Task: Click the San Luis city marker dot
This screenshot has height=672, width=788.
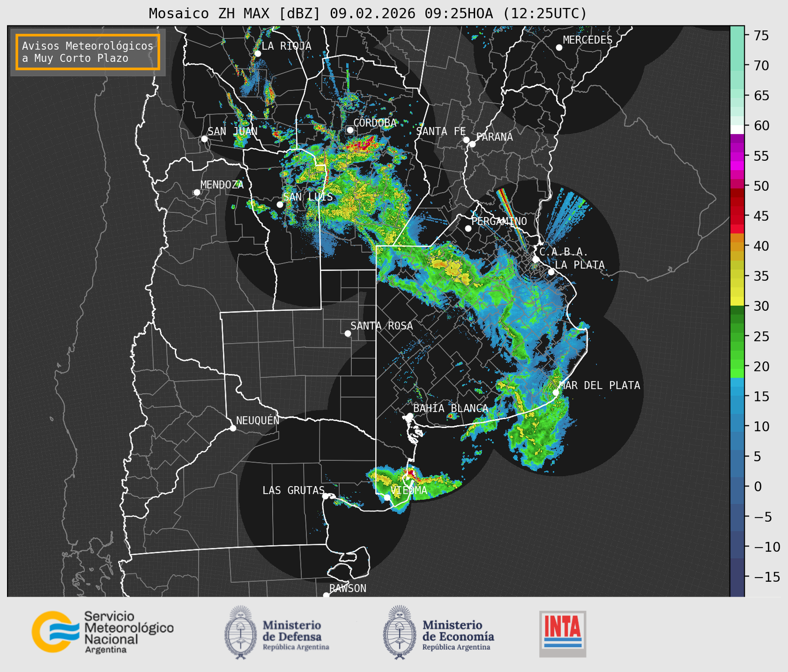Action: tap(280, 205)
